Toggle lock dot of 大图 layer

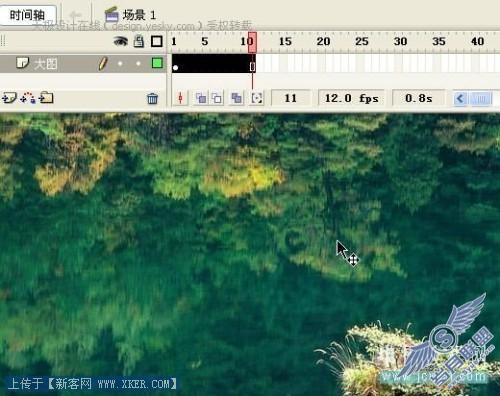(138, 63)
